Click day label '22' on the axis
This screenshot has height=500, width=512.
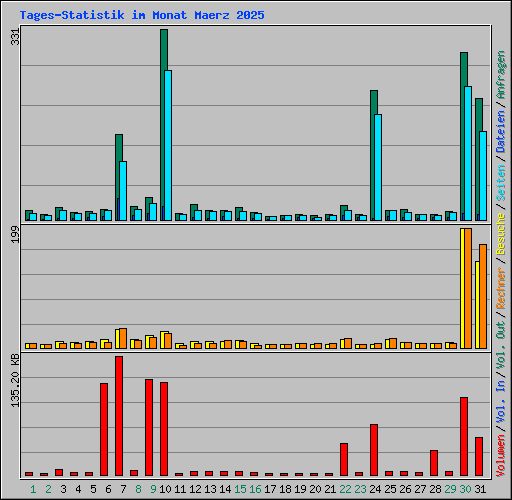(x=345, y=489)
